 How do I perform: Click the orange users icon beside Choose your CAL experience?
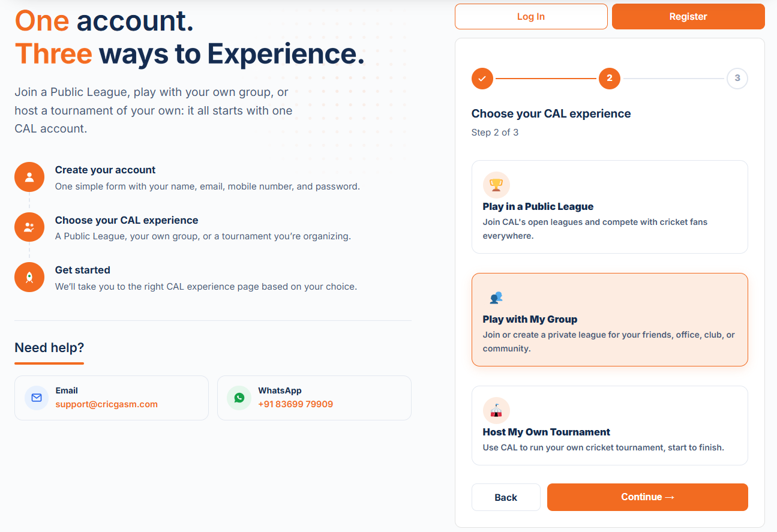pos(29,227)
